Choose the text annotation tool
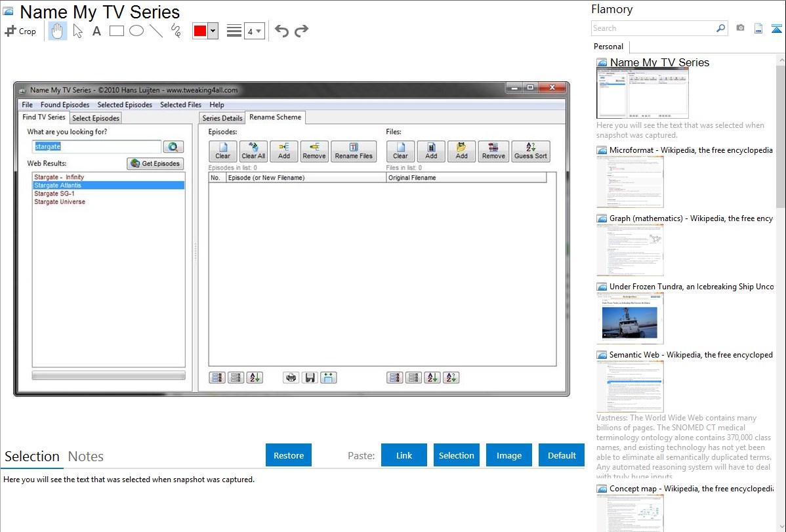 tap(96, 31)
